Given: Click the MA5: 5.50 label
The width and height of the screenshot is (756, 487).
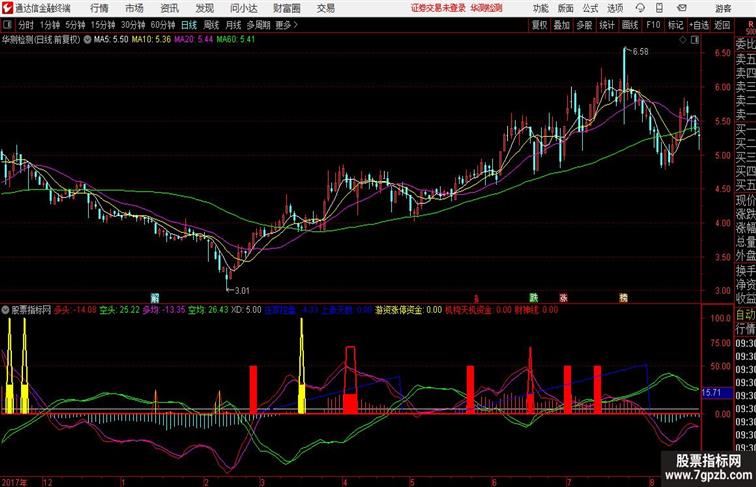Looking at the screenshot, I should 111,40.
